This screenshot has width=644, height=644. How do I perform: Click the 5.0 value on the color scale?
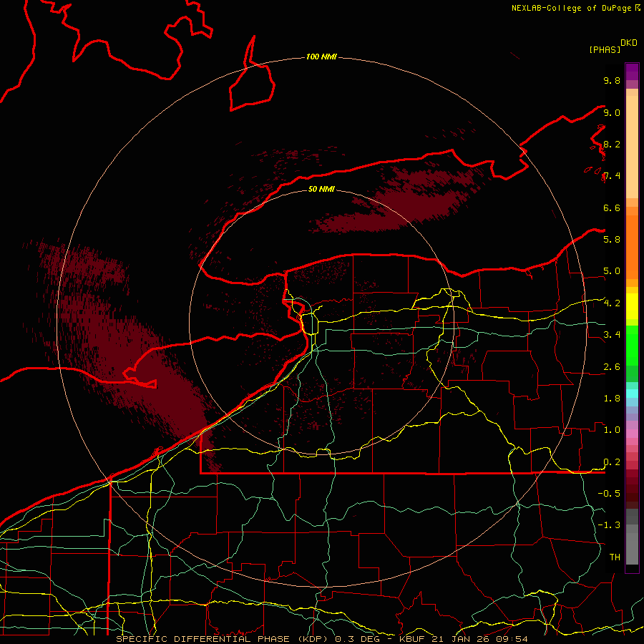pos(612,271)
